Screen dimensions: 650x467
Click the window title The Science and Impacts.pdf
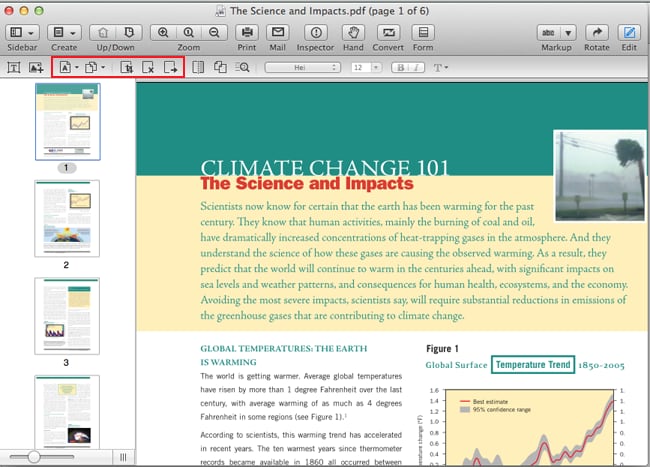click(329, 11)
